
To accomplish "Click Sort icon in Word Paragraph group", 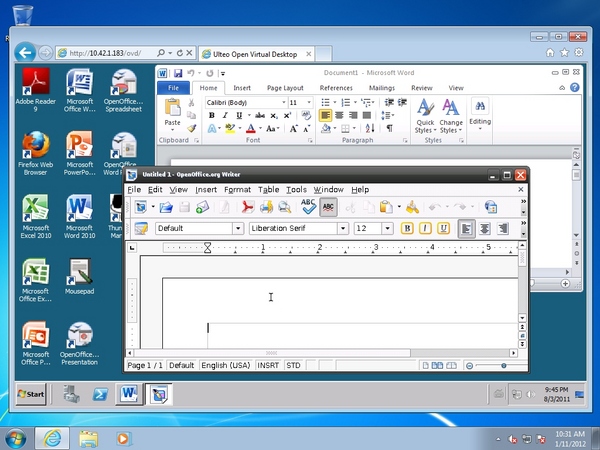I will point(370,128).
